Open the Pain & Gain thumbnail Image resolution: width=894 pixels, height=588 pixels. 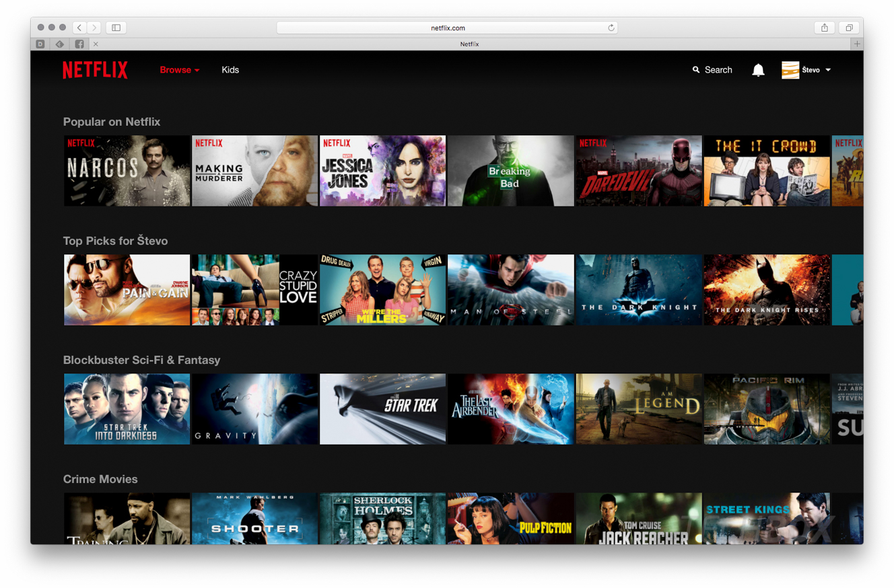point(127,290)
